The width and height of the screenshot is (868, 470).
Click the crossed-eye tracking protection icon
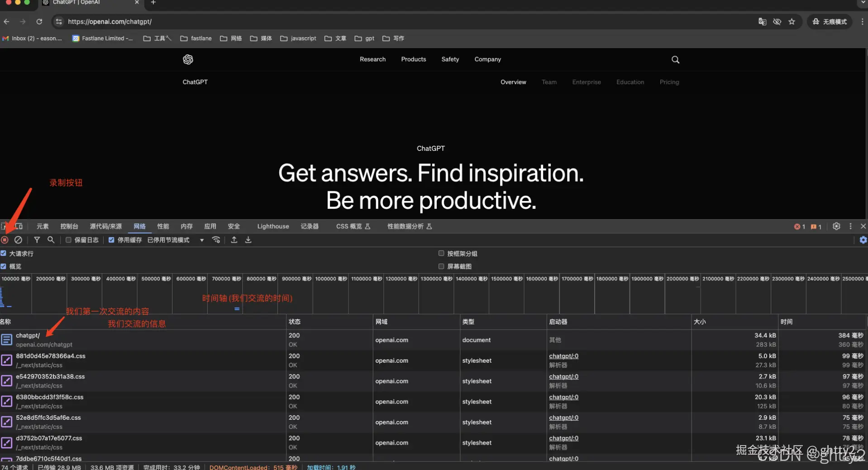(777, 22)
